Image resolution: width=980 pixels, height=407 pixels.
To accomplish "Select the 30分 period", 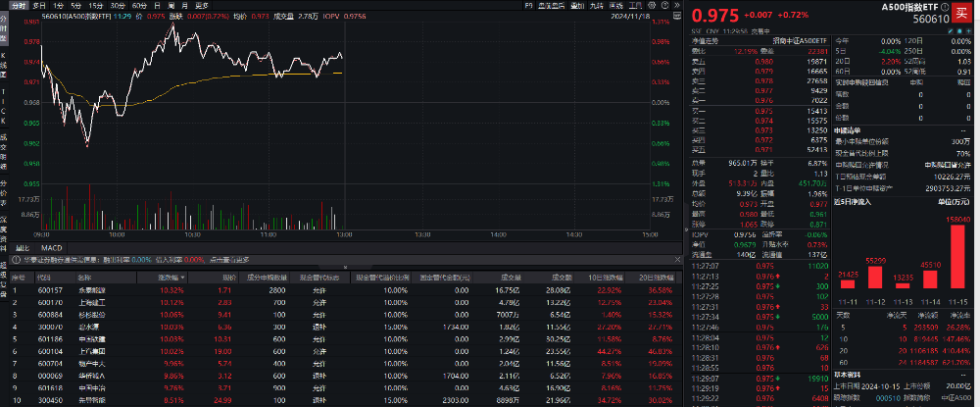I will click(117, 5).
